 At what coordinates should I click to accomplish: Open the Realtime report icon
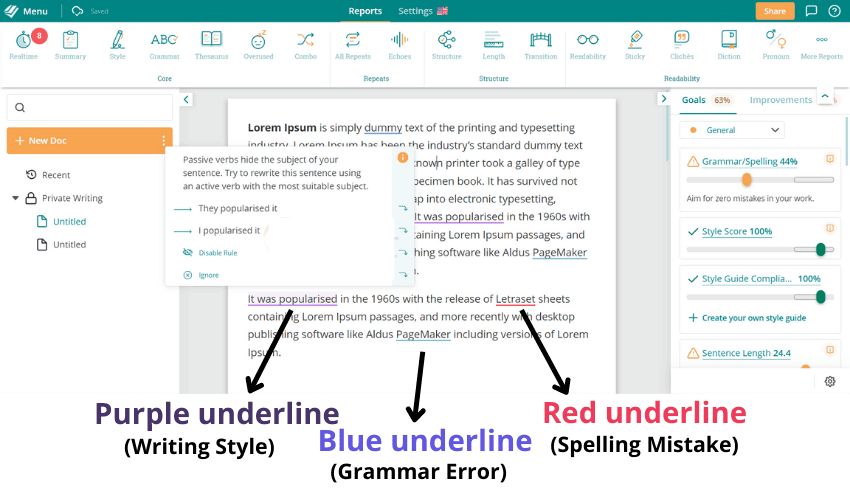pos(24,42)
